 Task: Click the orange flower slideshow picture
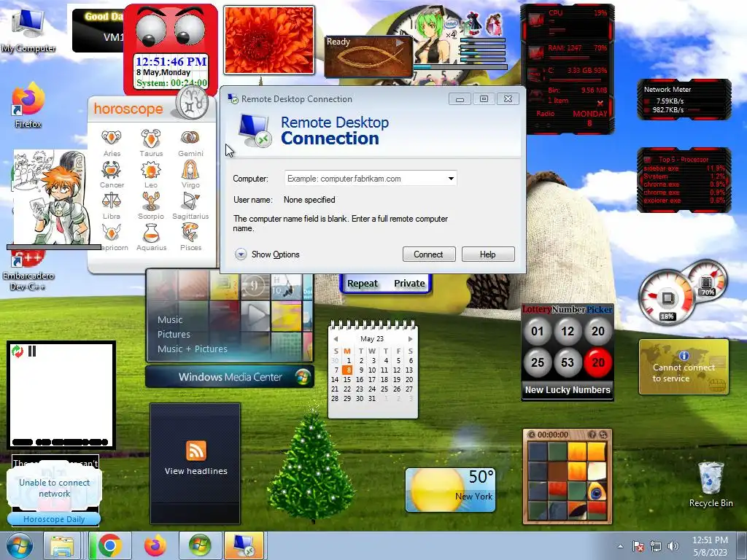[x=269, y=40]
